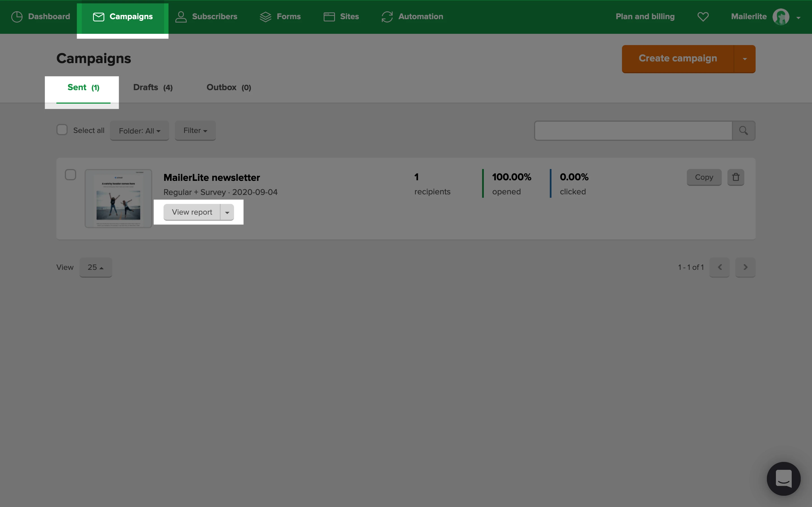Tick the MailerLite newsletter checkbox
Image resolution: width=812 pixels, height=507 pixels.
click(x=70, y=175)
